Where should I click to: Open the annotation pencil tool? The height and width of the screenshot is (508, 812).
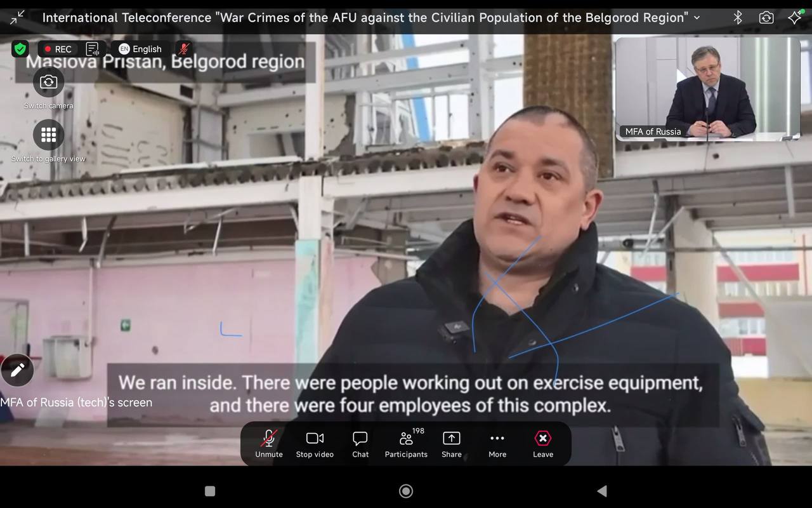pyautogui.click(x=17, y=370)
